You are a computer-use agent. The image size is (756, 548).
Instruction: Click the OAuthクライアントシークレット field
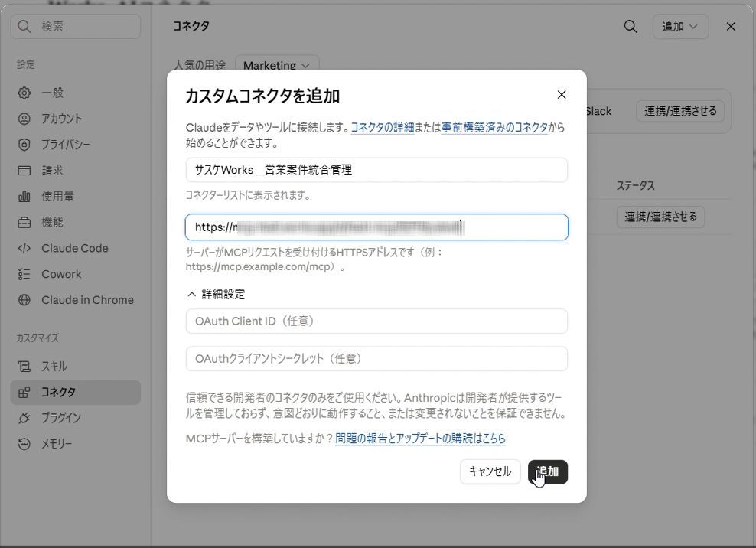(x=376, y=359)
